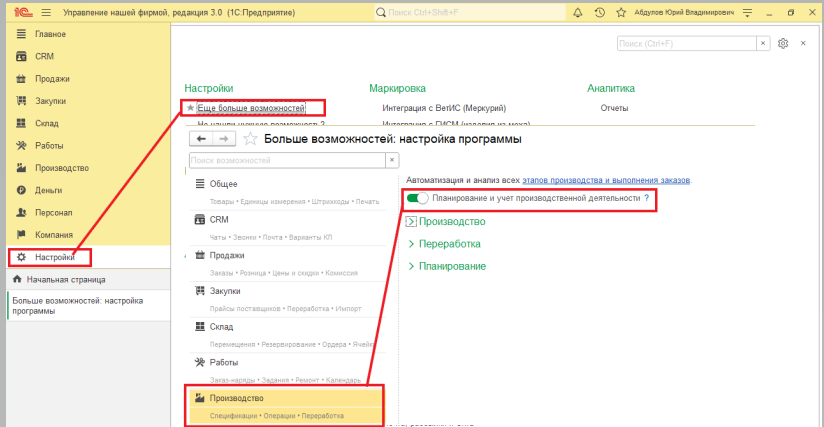824x427 pixels.
Task: Open settings gear next to panel search
Action: coord(783,44)
